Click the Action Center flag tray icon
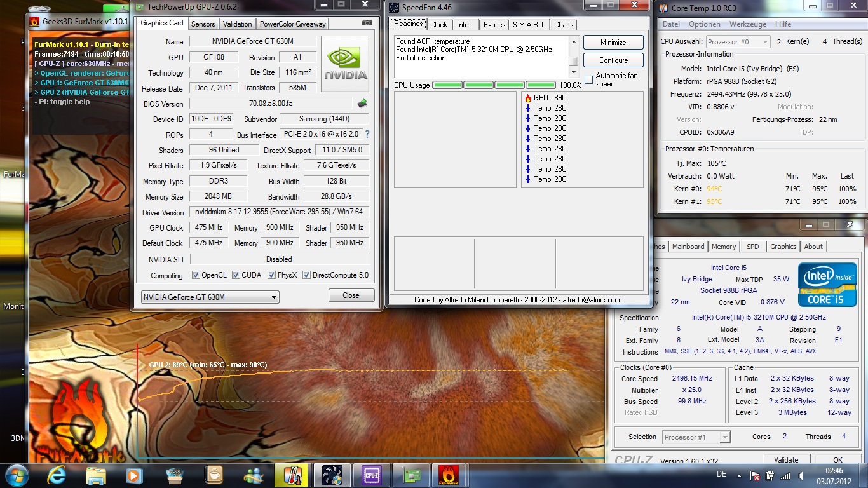The image size is (868, 488). coord(755,476)
